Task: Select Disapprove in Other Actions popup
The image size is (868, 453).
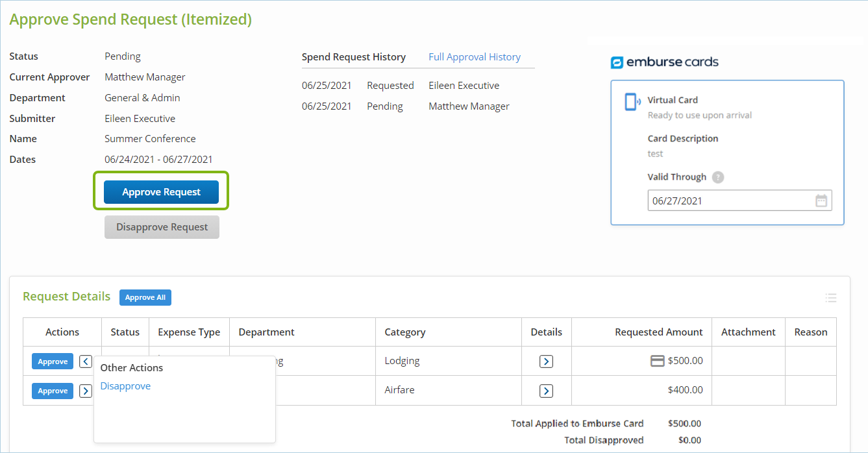Action: [x=125, y=386]
